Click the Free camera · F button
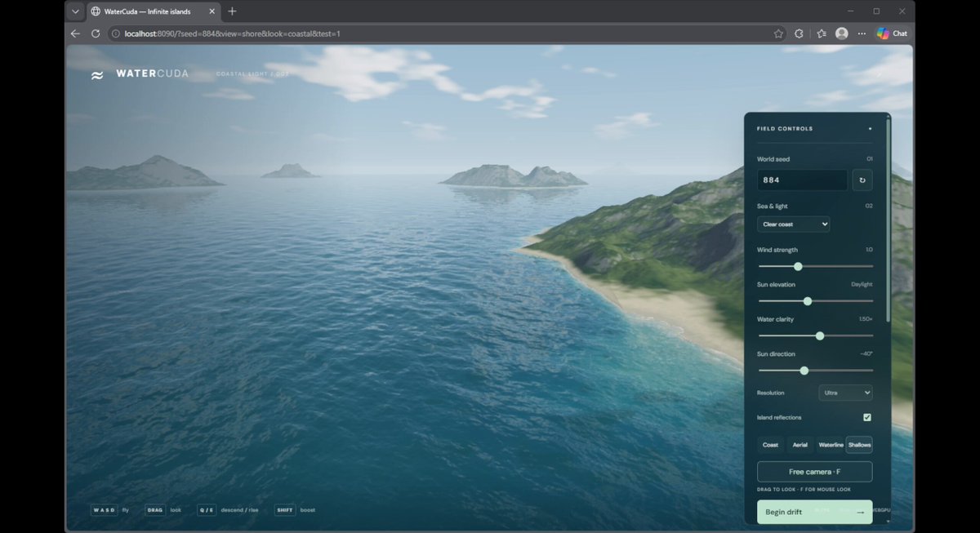Image resolution: width=980 pixels, height=533 pixels. [814, 472]
